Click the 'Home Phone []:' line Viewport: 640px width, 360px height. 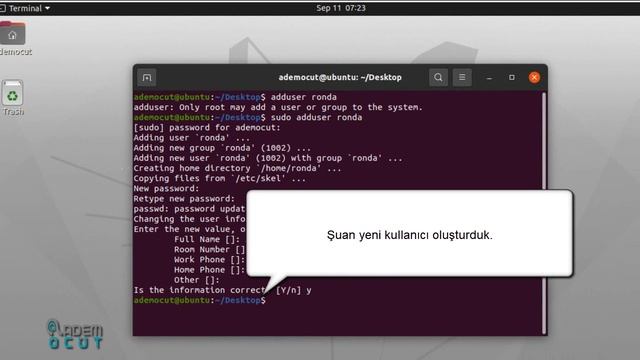[209, 270]
